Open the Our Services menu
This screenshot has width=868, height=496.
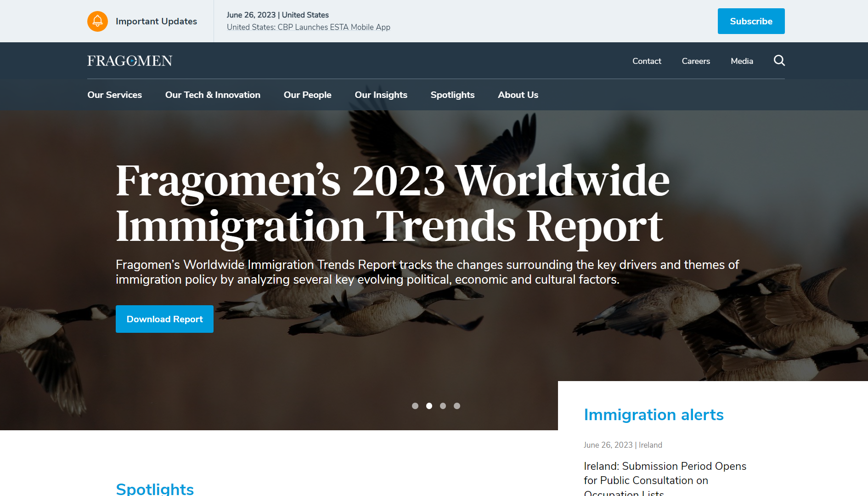tap(115, 95)
